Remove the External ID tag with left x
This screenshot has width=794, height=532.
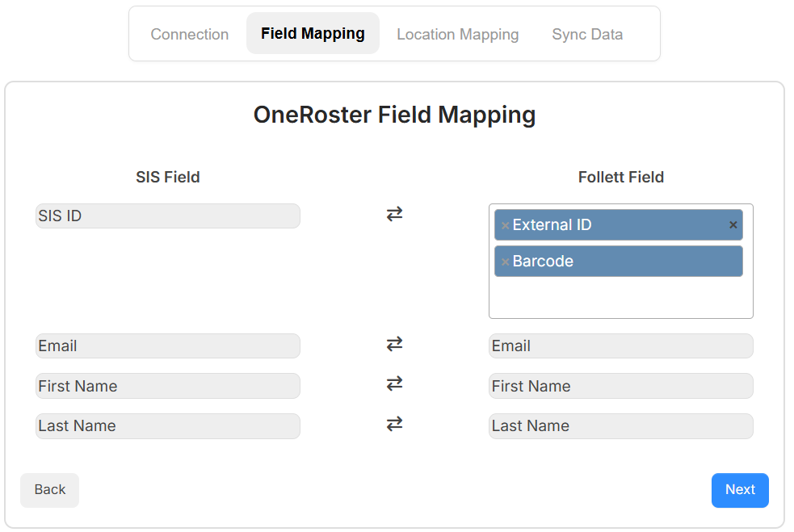pos(505,225)
